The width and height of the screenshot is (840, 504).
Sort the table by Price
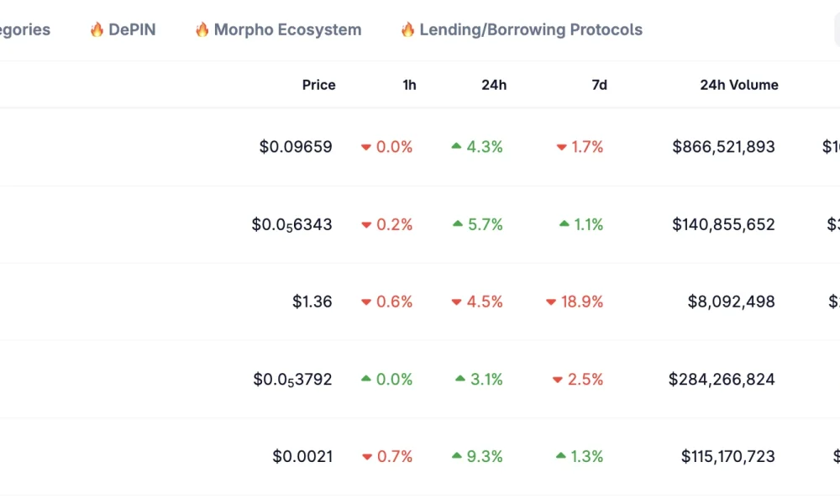pos(318,84)
